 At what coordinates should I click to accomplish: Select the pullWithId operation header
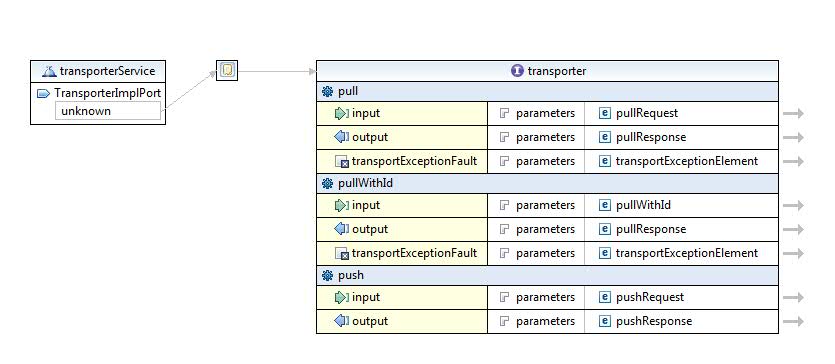[547, 184]
